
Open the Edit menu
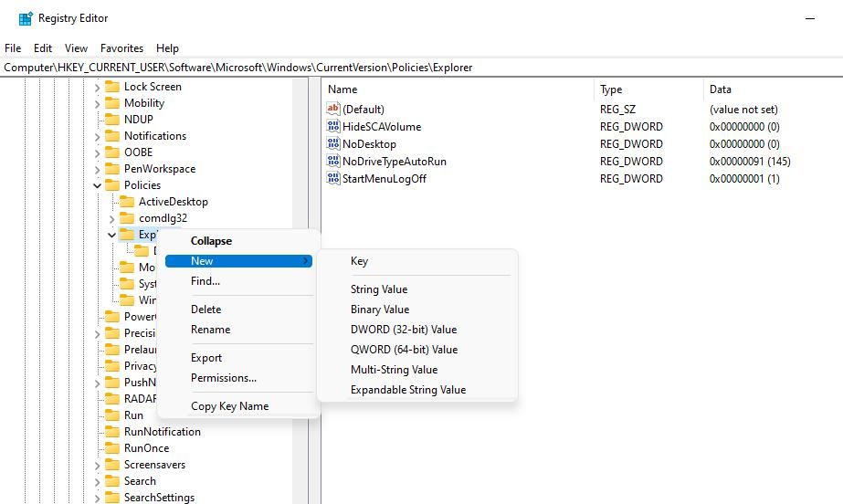point(43,47)
